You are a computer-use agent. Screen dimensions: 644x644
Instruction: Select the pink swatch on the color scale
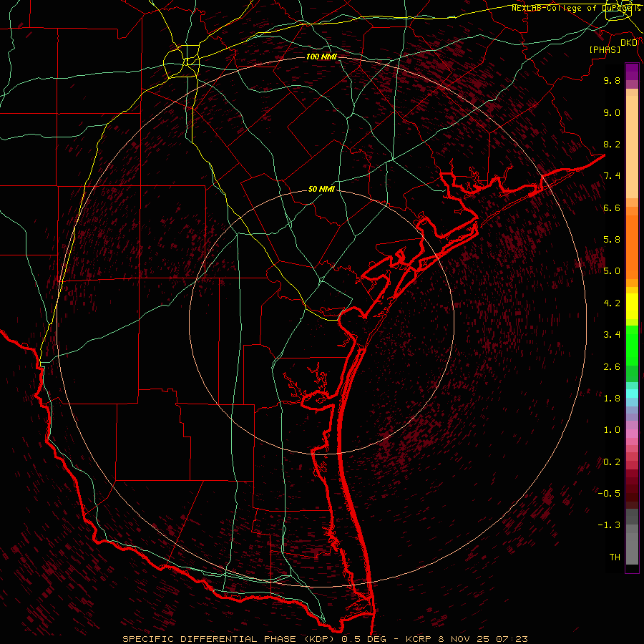632,434
